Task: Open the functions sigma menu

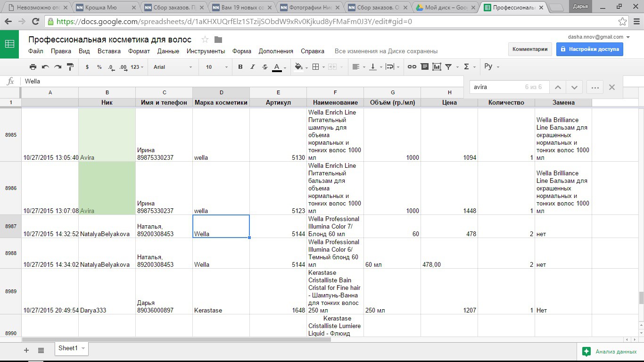Action: pyautogui.click(x=469, y=67)
